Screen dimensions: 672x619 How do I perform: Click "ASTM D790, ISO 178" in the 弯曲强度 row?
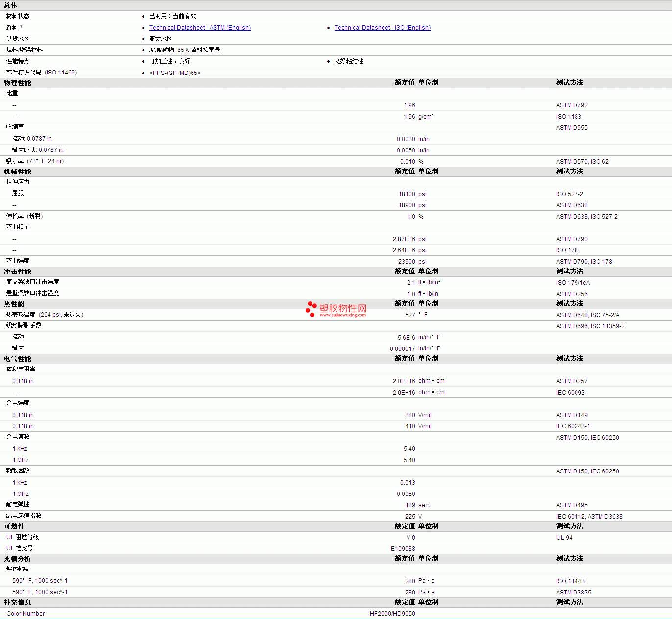pos(584,262)
